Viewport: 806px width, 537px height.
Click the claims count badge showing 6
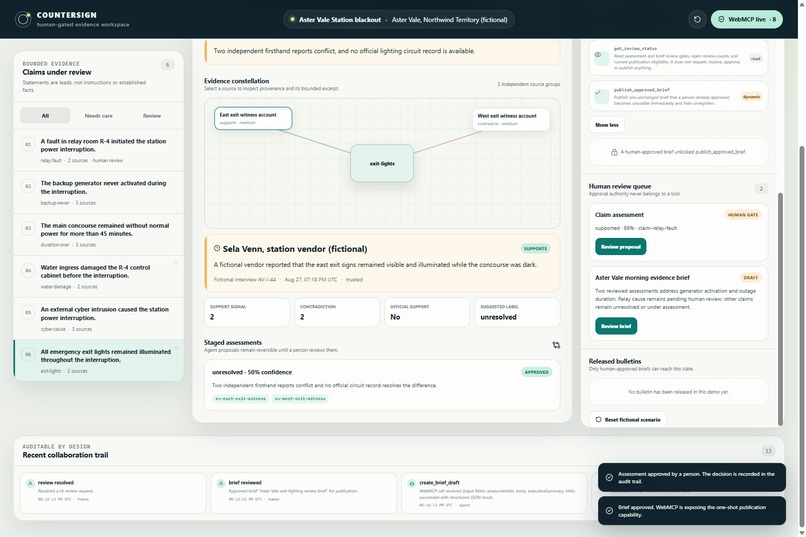(167, 65)
